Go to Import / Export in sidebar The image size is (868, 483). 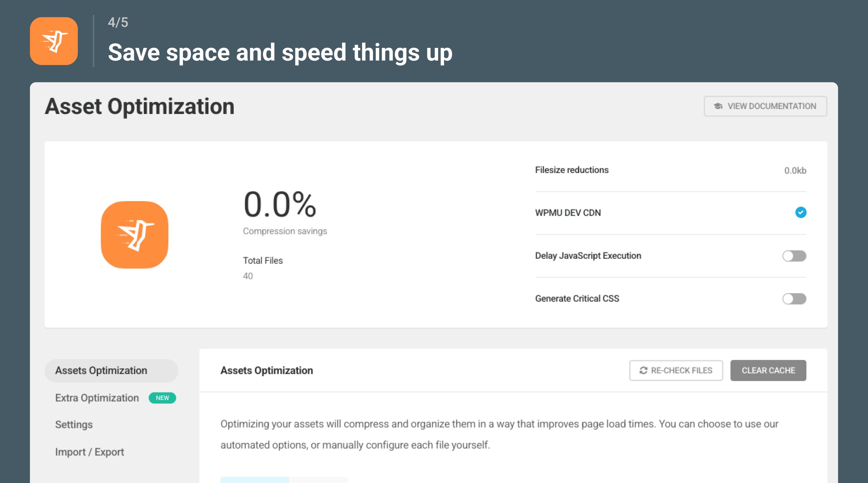pyautogui.click(x=89, y=452)
